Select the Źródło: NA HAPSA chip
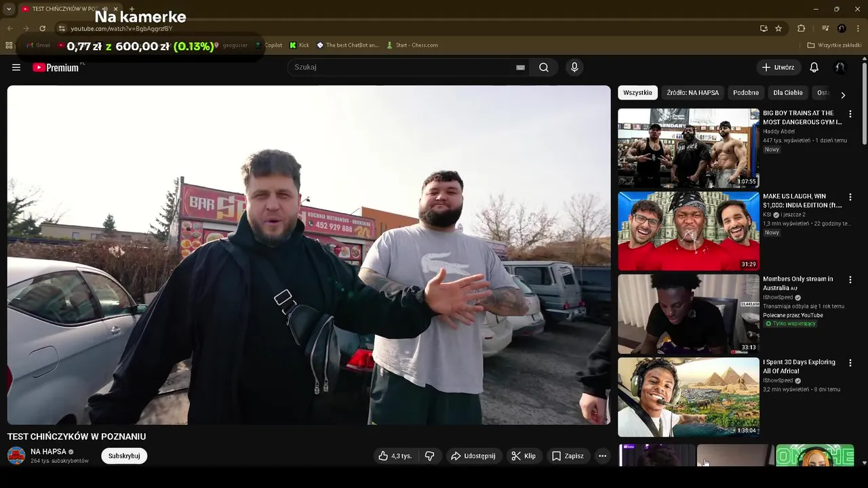Viewport: 868px width, 488px height. pos(692,93)
